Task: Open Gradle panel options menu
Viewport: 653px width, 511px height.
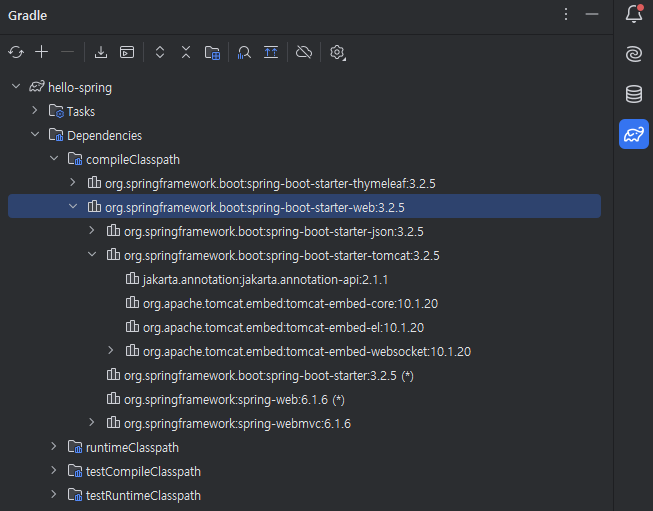Action: pos(566,15)
